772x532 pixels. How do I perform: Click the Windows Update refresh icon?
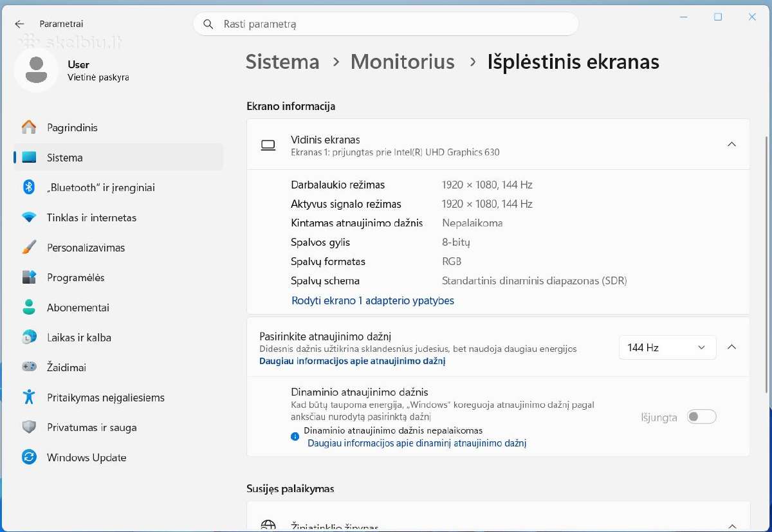[29, 457]
